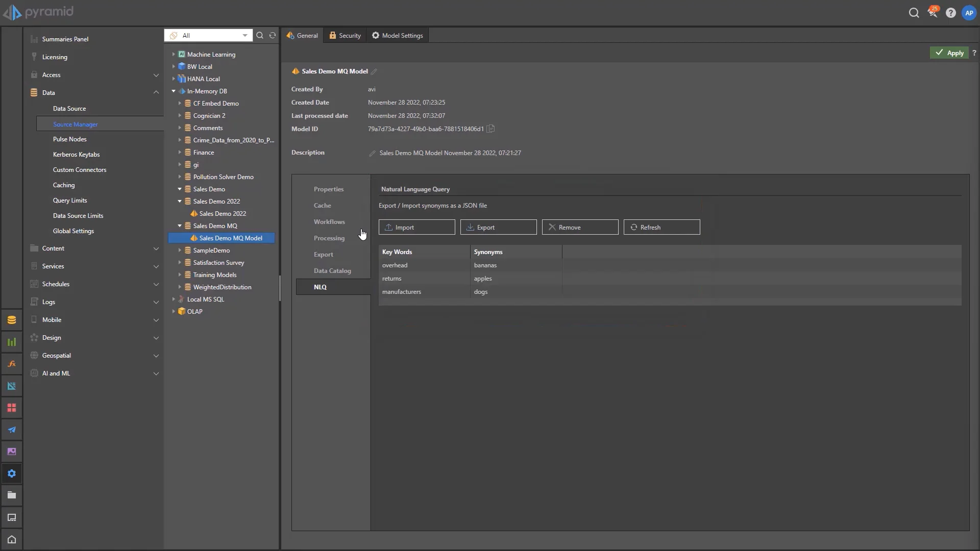Select the overhead keyword row

point(395,265)
